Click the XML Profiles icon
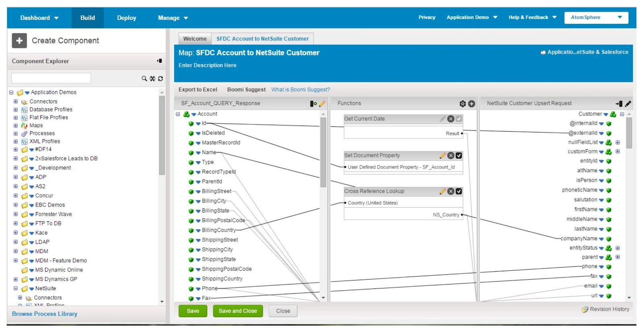The height and width of the screenshot is (334, 644). (24, 142)
